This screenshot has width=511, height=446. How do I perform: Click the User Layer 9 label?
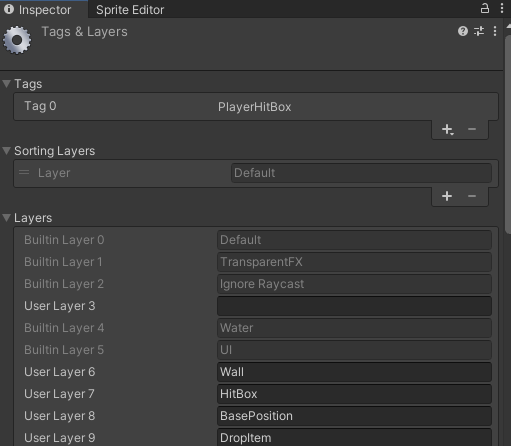60,438
